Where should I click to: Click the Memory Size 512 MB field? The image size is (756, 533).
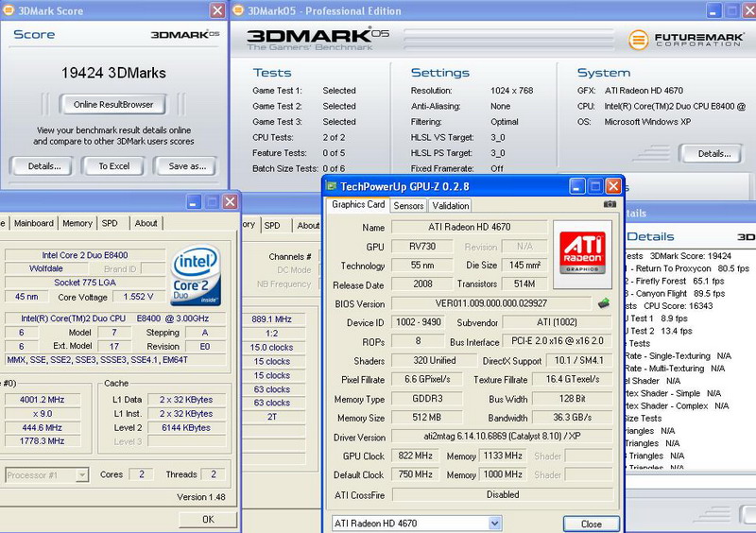427,418
